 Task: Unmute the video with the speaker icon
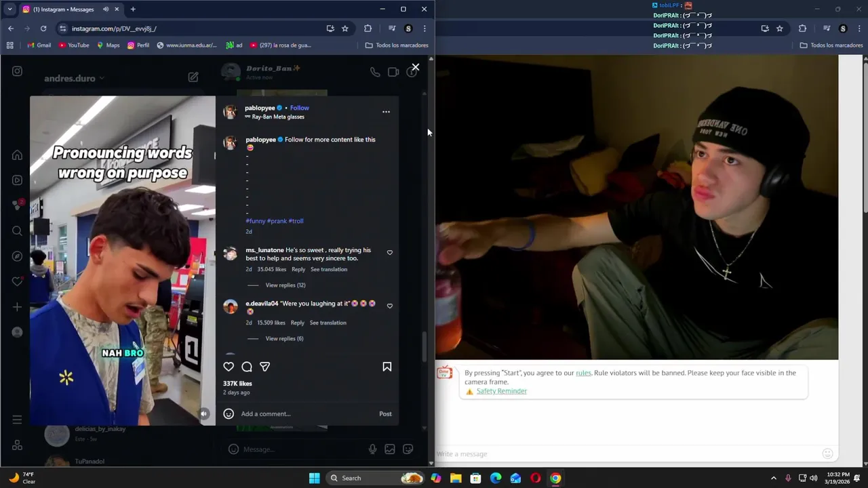(204, 413)
